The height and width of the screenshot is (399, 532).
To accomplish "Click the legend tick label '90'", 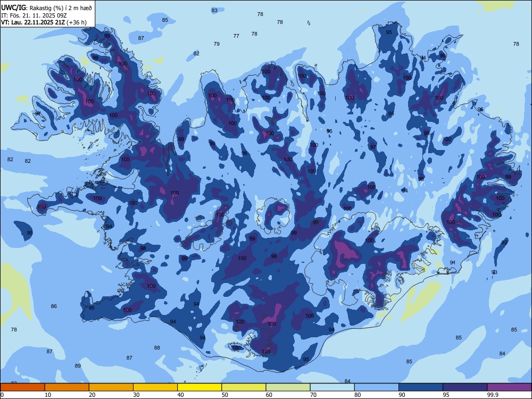I will pyautogui.click(x=402, y=395).
